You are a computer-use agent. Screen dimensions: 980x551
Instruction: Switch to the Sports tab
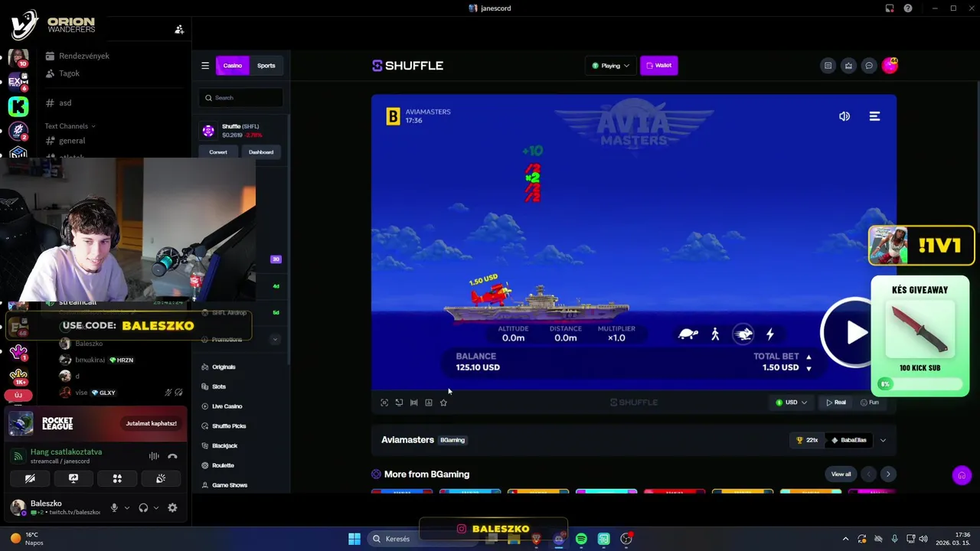pyautogui.click(x=266, y=66)
